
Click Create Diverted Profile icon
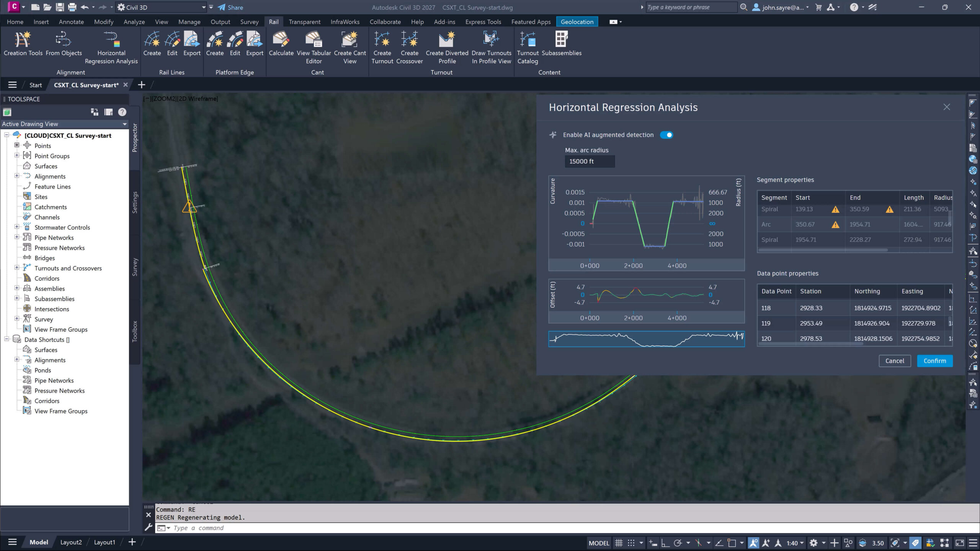447,48
